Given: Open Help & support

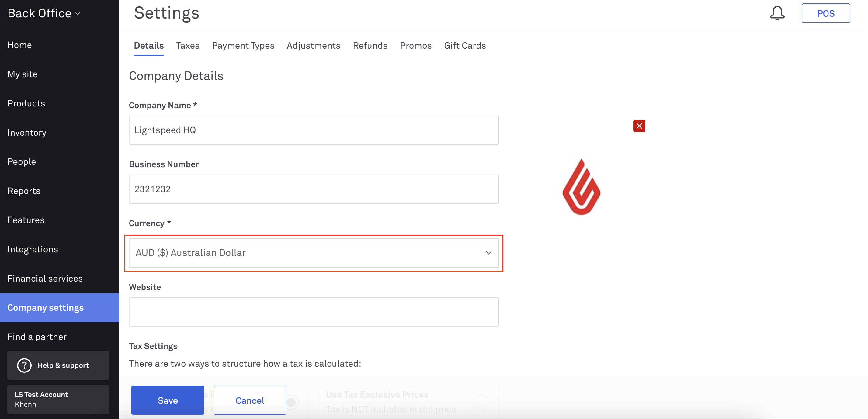Looking at the screenshot, I should click(58, 365).
